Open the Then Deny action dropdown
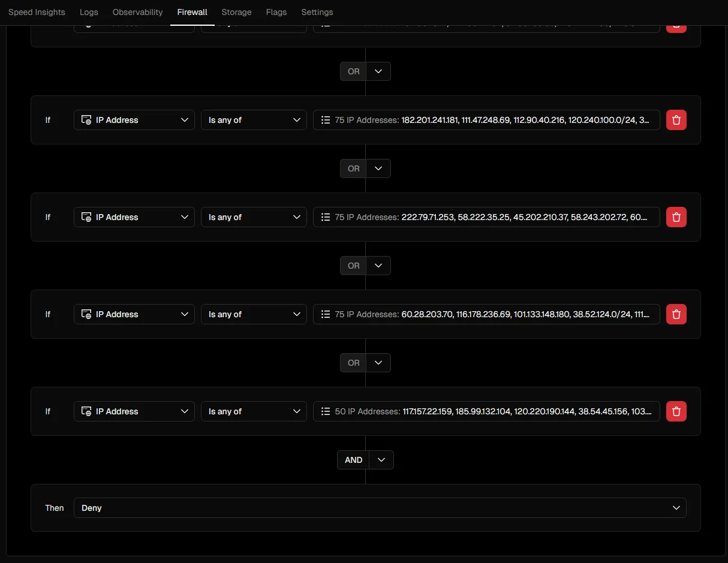This screenshot has height=563, width=728. (380, 508)
